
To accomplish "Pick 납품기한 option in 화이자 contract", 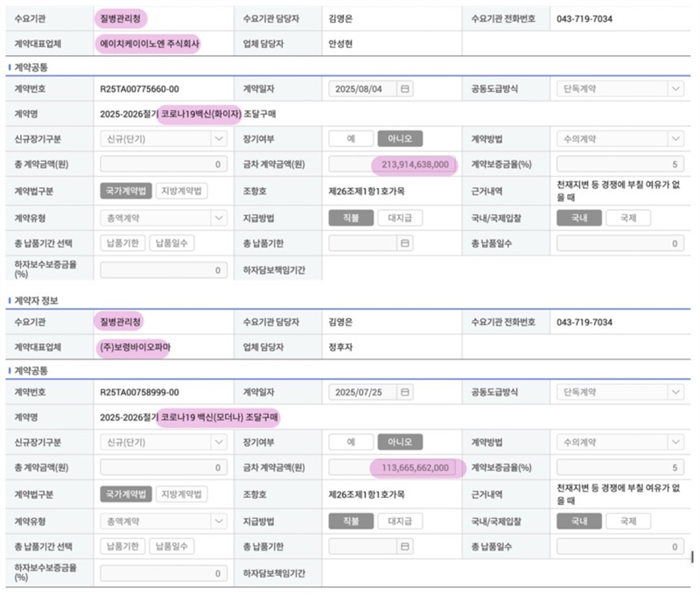I will (122, 243).
